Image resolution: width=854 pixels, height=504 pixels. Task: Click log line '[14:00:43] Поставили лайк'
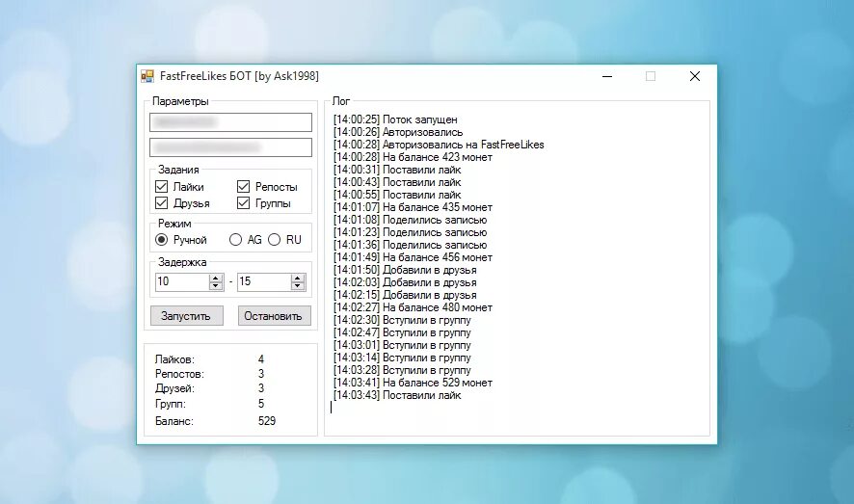click(397, 182)
